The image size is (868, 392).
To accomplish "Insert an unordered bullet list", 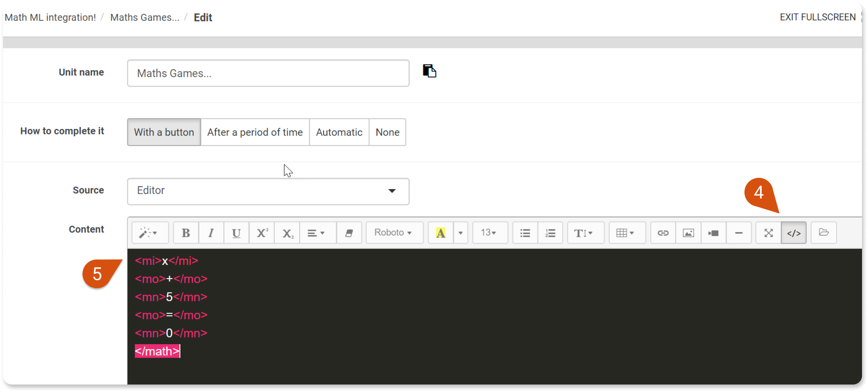I will 525,233.
